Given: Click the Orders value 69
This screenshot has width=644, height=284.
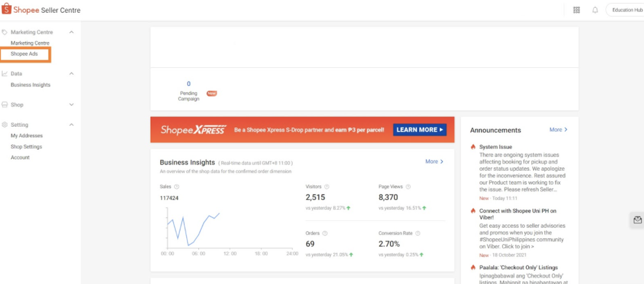Looking at the screenshot, I should point(310,244).
